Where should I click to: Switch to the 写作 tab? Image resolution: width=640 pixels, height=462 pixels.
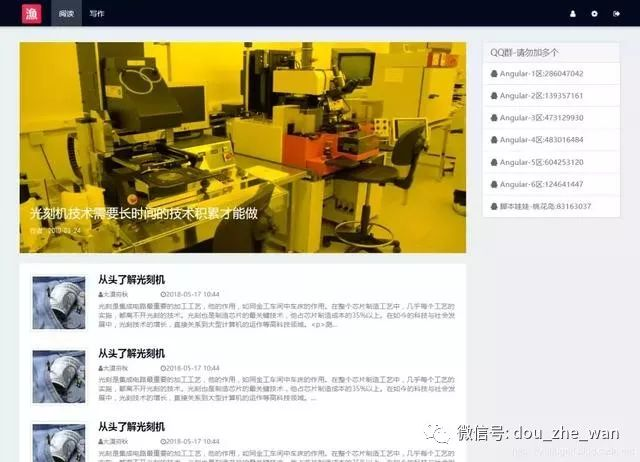click(97, 13)
